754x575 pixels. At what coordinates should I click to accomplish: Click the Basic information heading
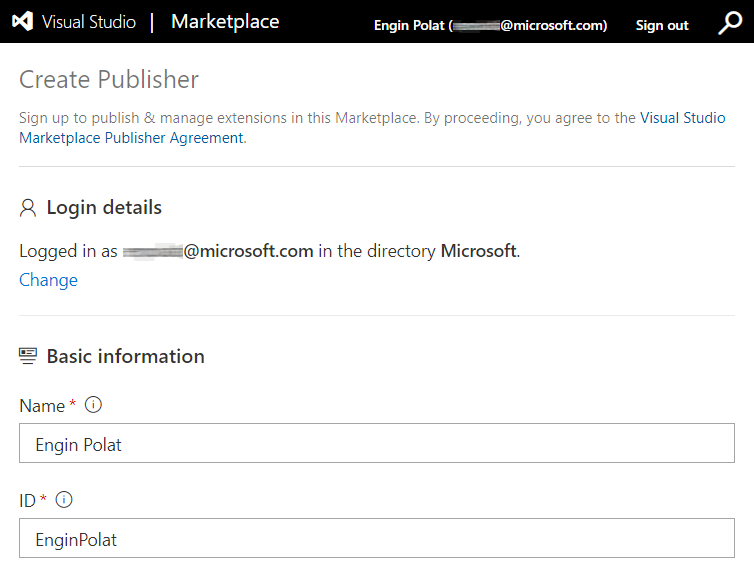(126, 356)
